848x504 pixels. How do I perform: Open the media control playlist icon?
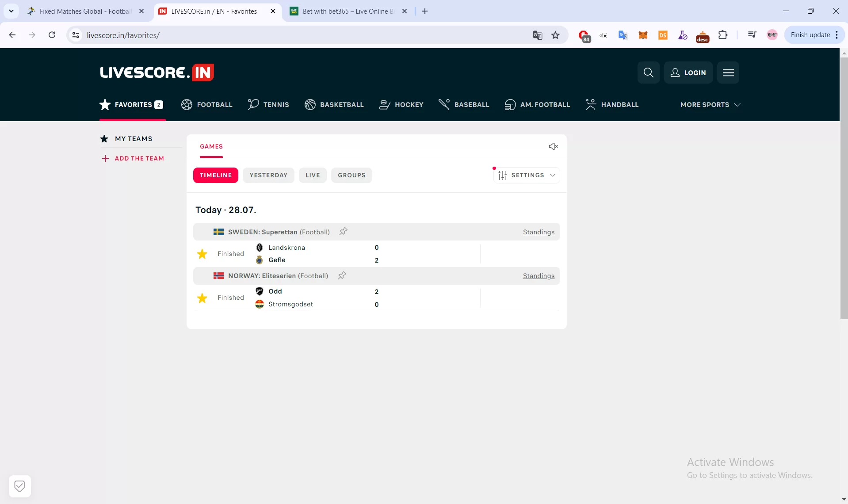752,35
